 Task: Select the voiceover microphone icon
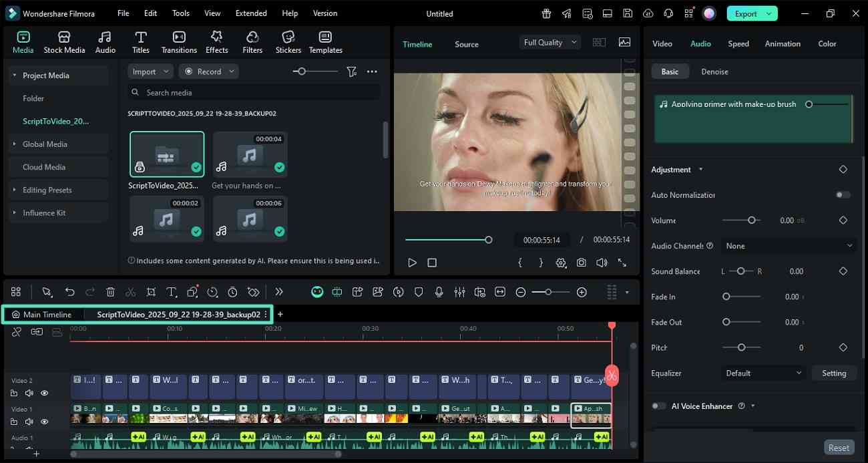(x=439, y=292)
